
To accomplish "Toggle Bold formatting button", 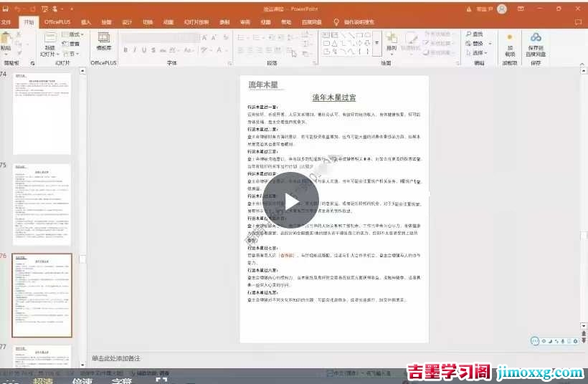I will click(x=125, y=50).
